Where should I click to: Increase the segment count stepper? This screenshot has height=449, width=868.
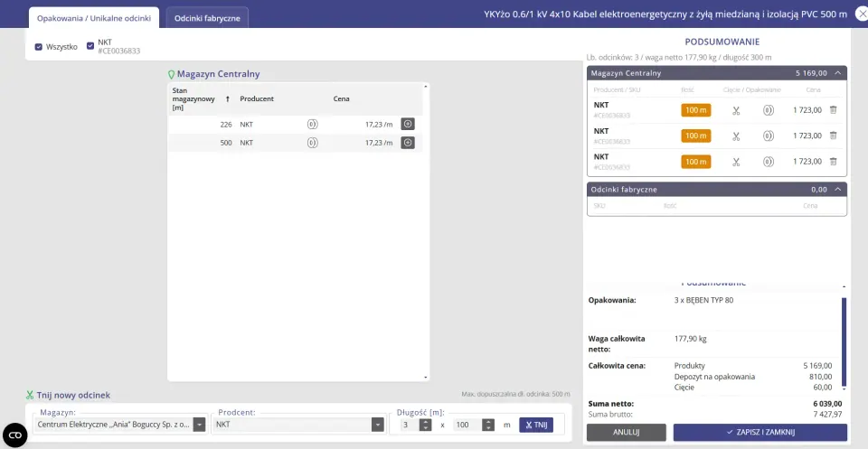tap(425, 421)
